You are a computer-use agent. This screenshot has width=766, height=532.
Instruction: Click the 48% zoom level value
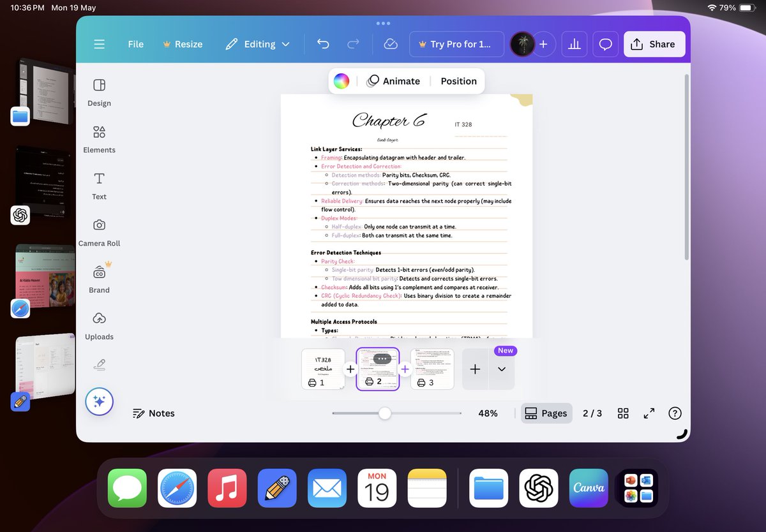click(x=488, y=413)
